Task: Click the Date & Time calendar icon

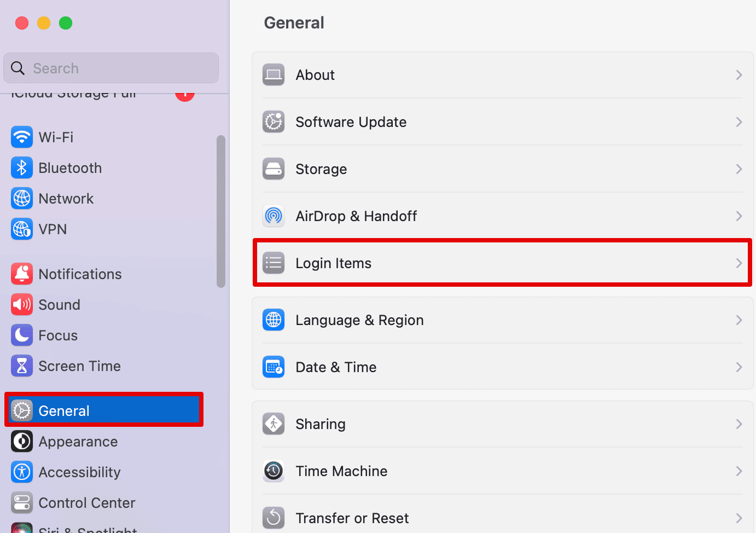Action: (x=274, y=367)
